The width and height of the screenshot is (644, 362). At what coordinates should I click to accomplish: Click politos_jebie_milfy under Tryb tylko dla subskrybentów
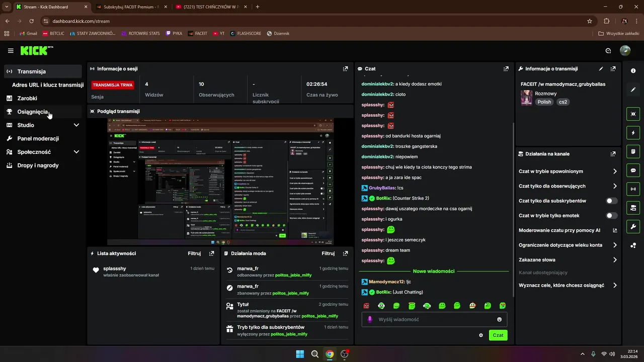point(289,334)
